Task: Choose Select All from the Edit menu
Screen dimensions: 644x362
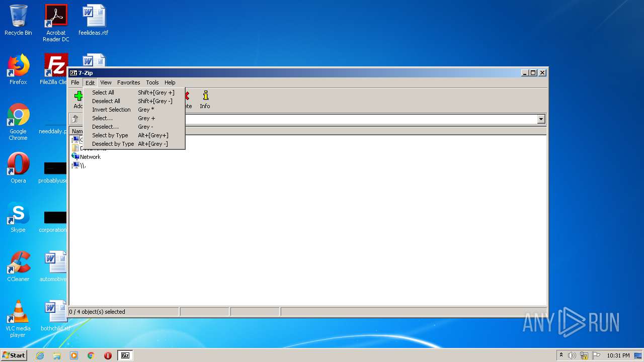Action: [134, 93]
